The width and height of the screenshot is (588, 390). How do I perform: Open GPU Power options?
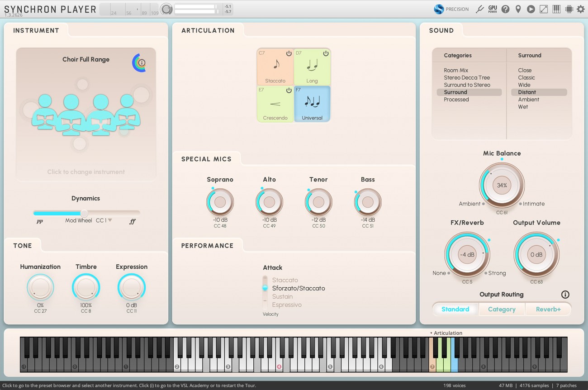pos(493,9)
